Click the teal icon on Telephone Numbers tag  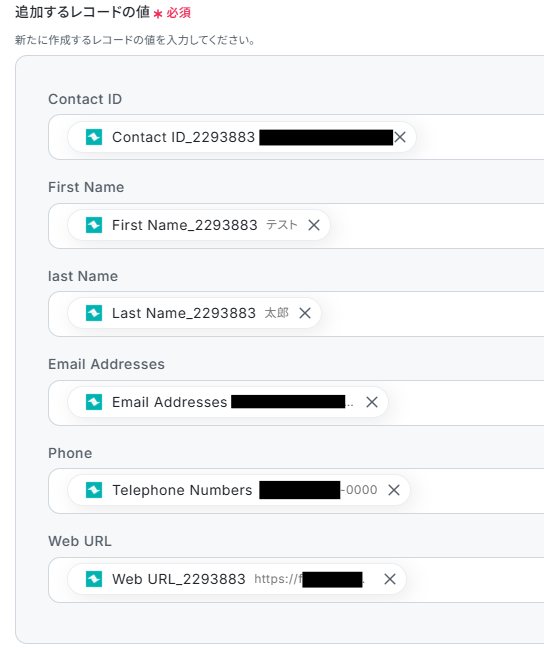[x=94, y=490]
